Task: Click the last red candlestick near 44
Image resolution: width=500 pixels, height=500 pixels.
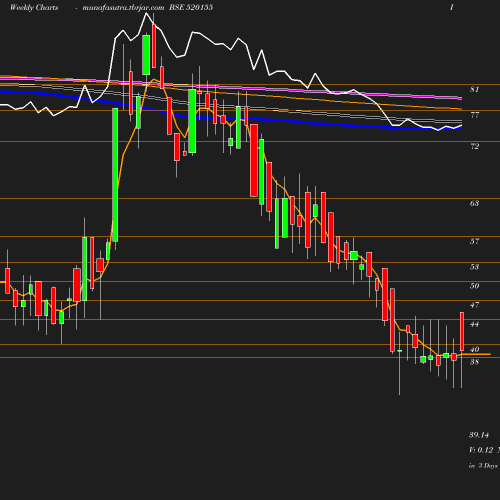Action: click(x=462, y=331)
